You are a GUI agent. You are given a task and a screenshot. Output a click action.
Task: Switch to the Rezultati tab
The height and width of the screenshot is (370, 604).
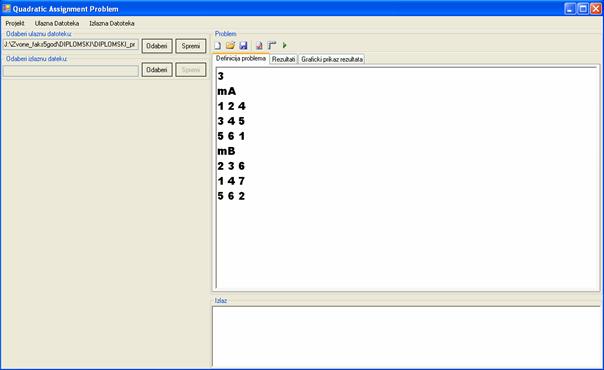point(284,59)
